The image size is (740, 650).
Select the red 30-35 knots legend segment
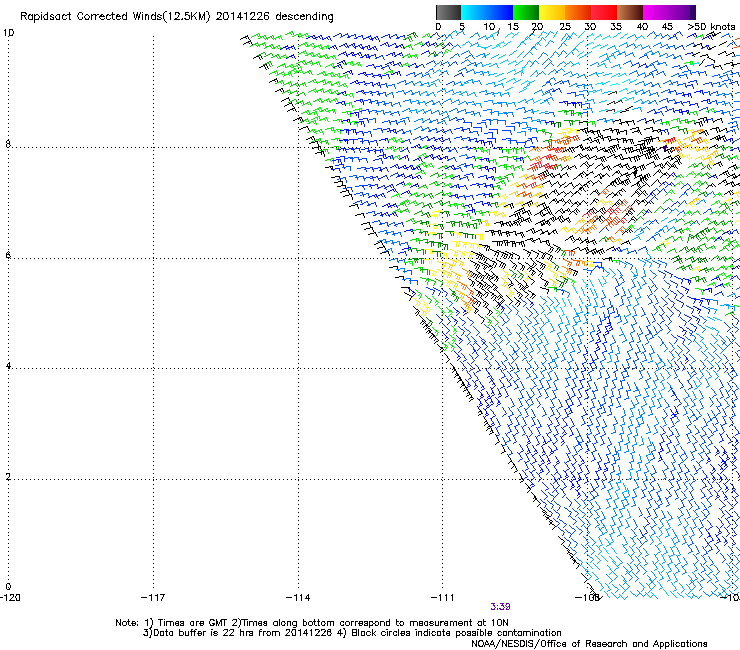[604, 12]
